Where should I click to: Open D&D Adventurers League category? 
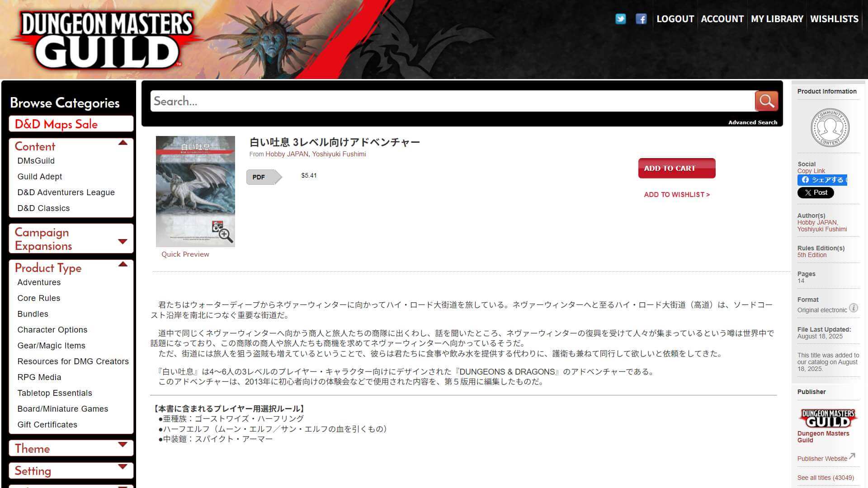(66, 192)
